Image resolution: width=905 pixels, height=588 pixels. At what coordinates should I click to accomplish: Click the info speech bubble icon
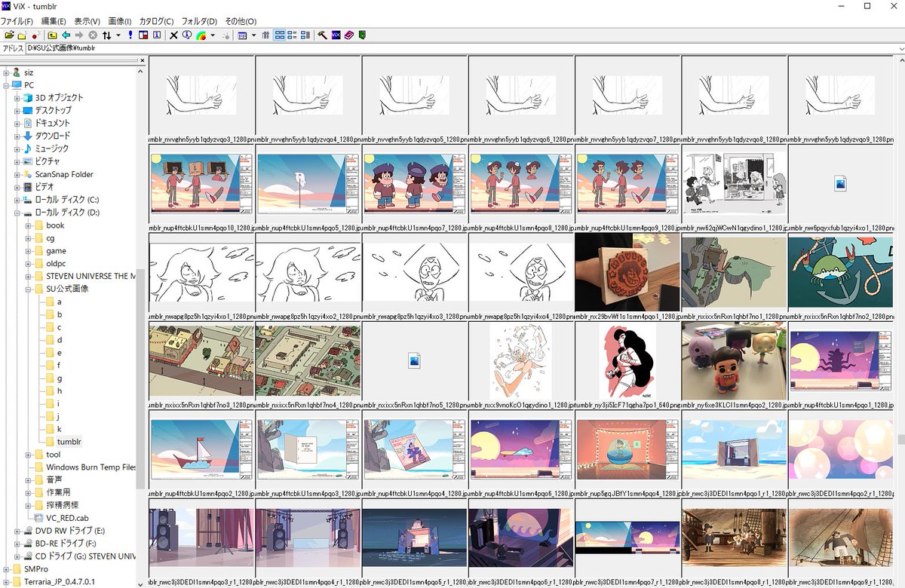coord(186,35)
